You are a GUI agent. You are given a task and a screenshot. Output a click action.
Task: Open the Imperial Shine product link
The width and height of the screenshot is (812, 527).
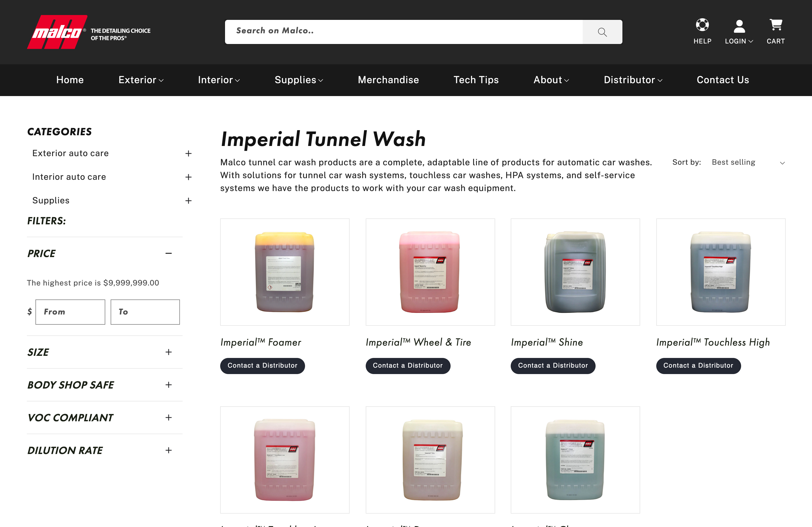coord(547,342)
